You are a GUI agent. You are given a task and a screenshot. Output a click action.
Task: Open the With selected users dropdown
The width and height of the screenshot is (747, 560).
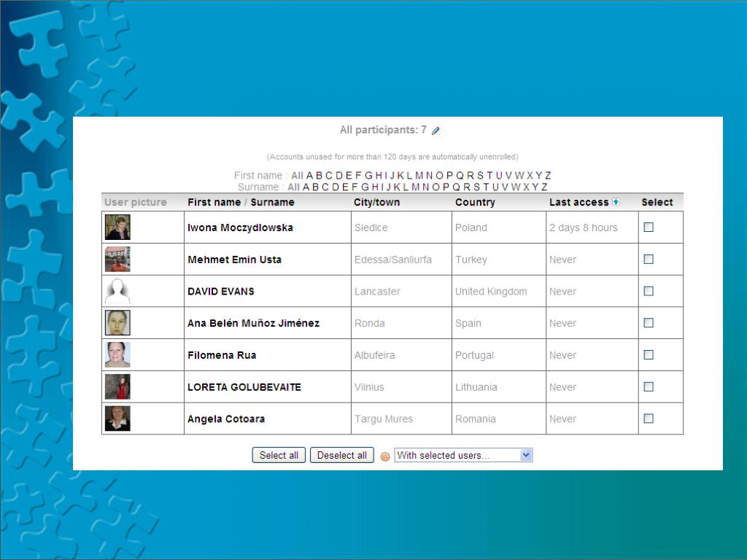463,455
